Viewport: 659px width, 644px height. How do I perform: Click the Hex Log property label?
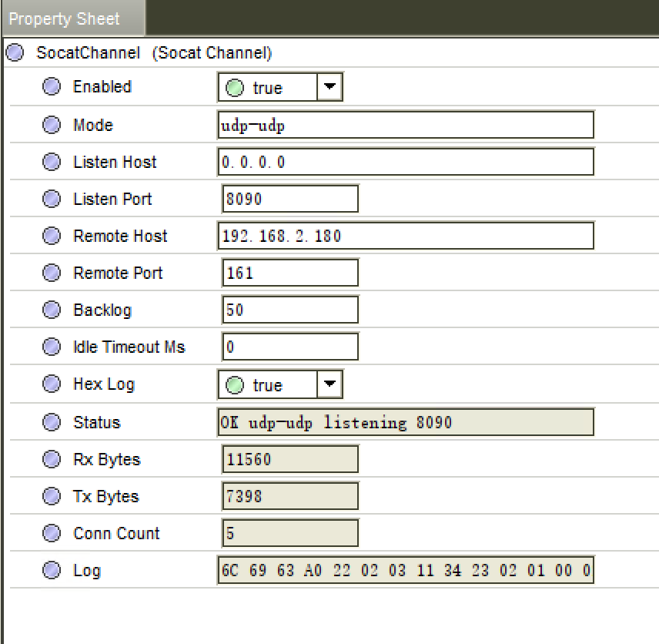pyautogui.click(x=104, y=384)
